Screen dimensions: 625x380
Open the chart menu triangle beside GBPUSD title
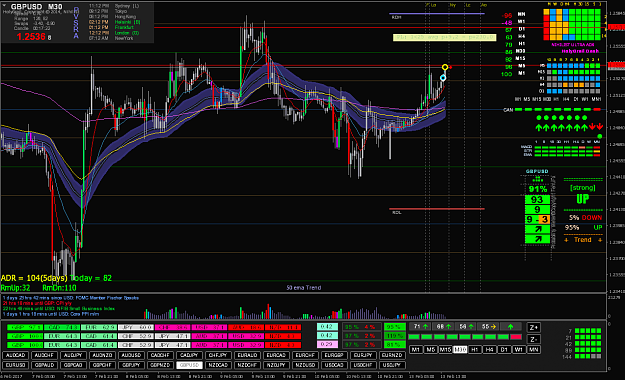tap(4, 6)
